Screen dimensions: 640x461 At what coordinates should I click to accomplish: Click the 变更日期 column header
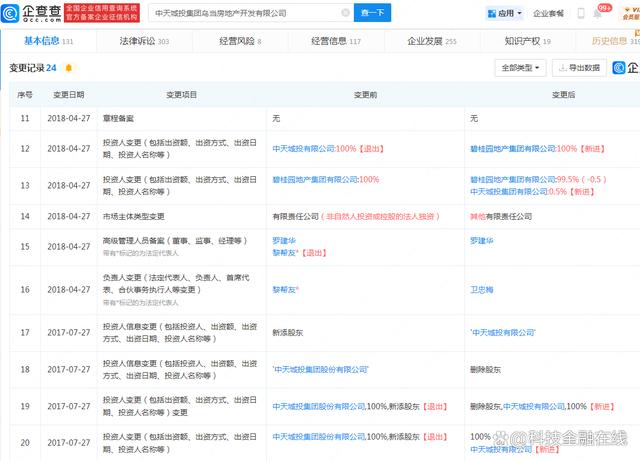tap(69, 95)
